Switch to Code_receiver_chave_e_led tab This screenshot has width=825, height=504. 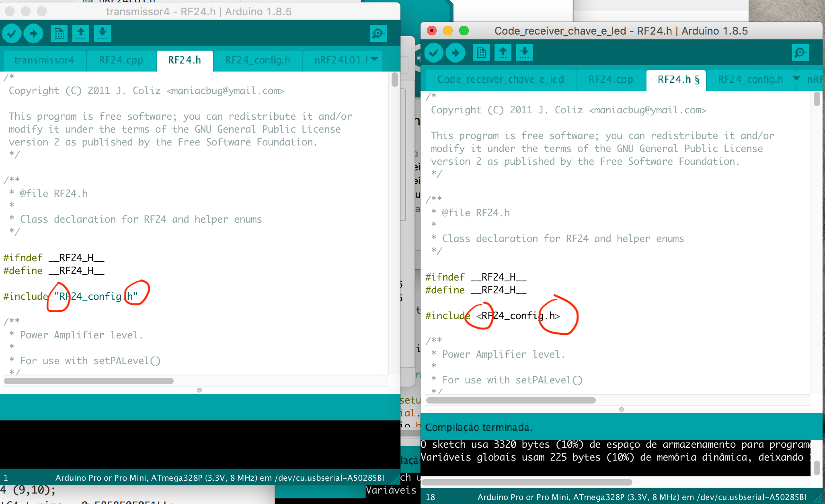(500, 80)
